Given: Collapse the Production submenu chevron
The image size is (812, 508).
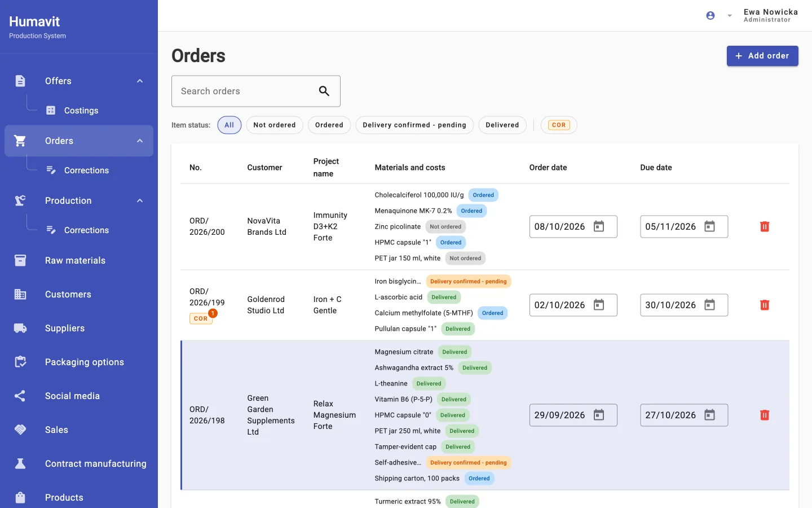Looking at the screenshot, I should tap(140, 200).
